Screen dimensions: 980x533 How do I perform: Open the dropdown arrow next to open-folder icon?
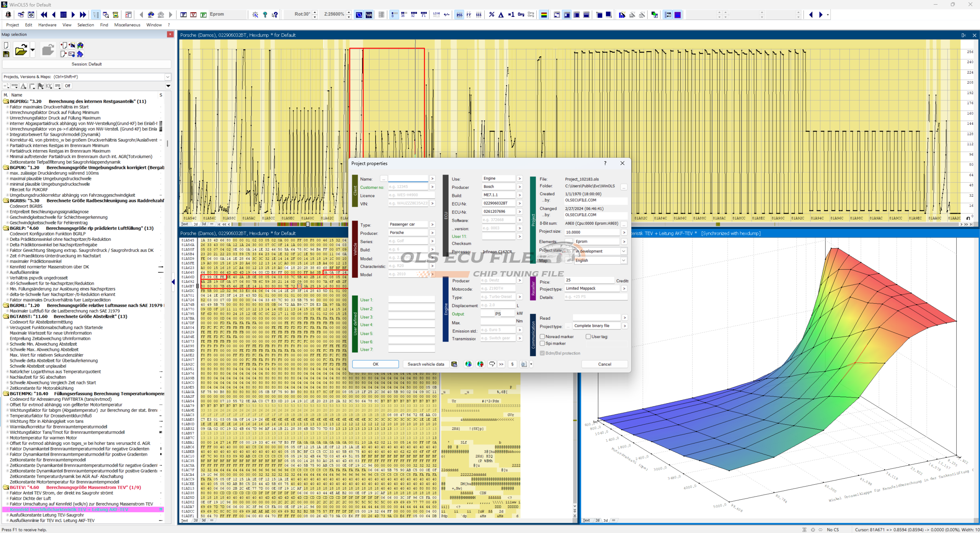point(32,50)
